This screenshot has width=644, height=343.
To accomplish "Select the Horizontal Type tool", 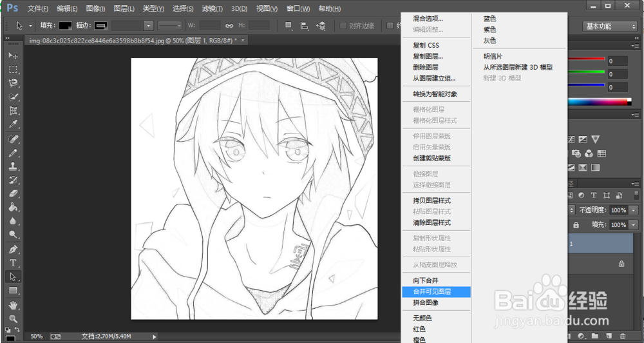I will point(13,263).
